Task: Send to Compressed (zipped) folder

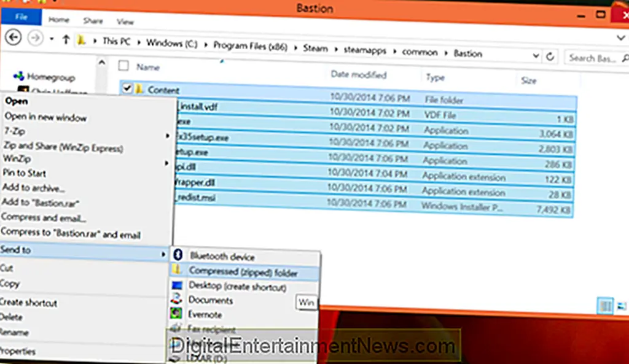Action: tap(243, 272)
